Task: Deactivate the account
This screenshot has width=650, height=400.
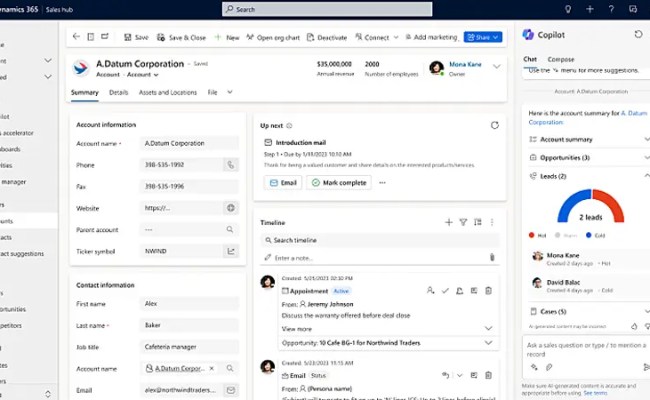Action: tap(327, 37)
